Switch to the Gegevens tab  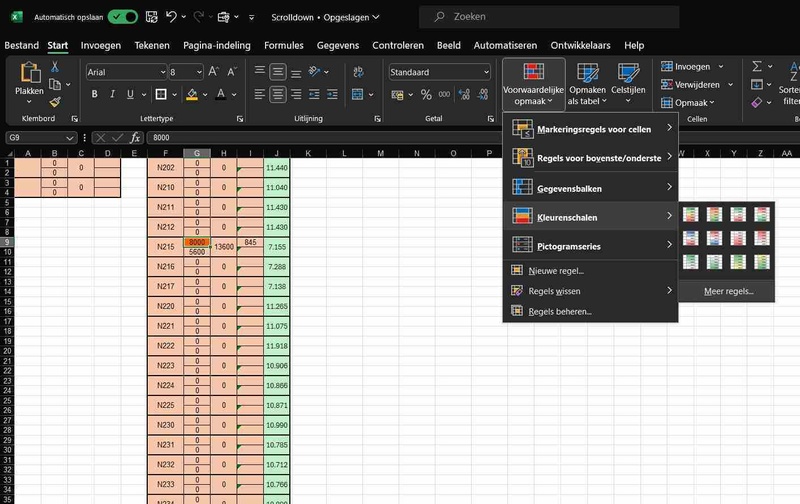pos(338,45)
